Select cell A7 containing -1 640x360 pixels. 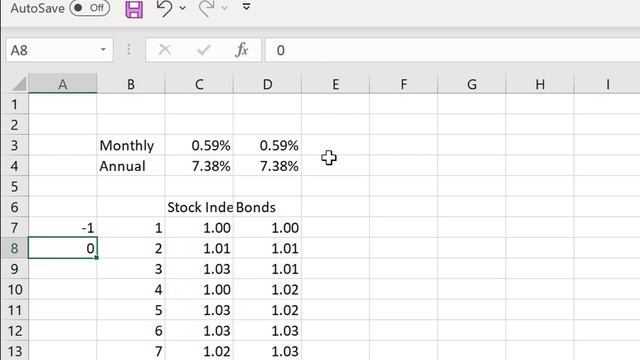pos(62,228)
